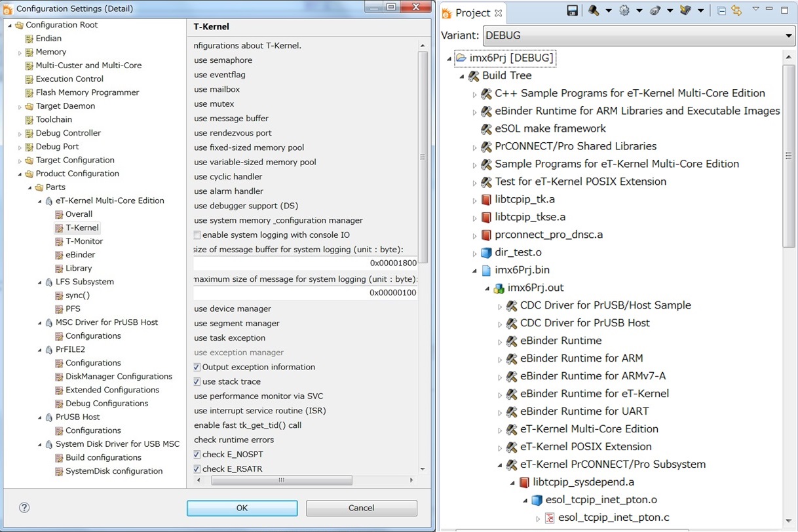Screen dimensions: 798x532
Task: Click the dir_test.o object file icon
Action: tap(486, 253)
